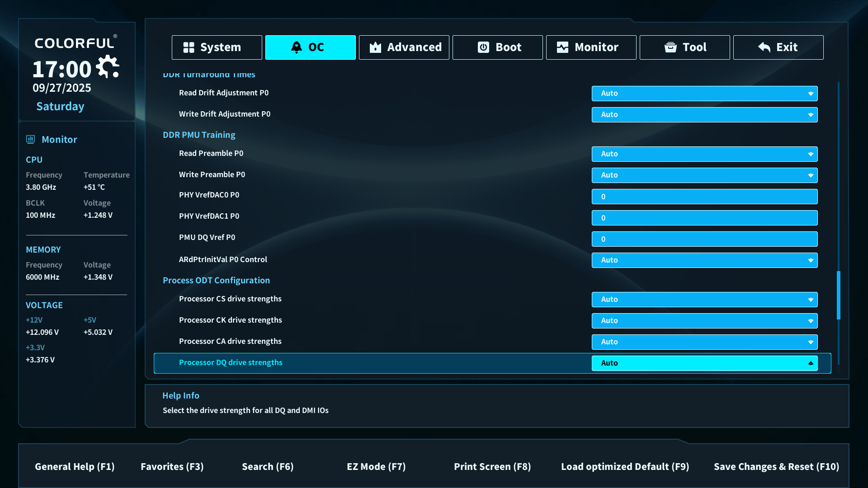
Task: Click the PHY VrefDAC1 P0 label
Action: (x=209, y=216)
